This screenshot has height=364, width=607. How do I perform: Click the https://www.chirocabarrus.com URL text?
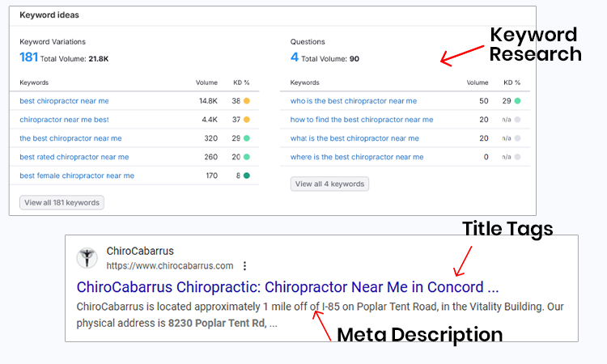click(170, 266)
